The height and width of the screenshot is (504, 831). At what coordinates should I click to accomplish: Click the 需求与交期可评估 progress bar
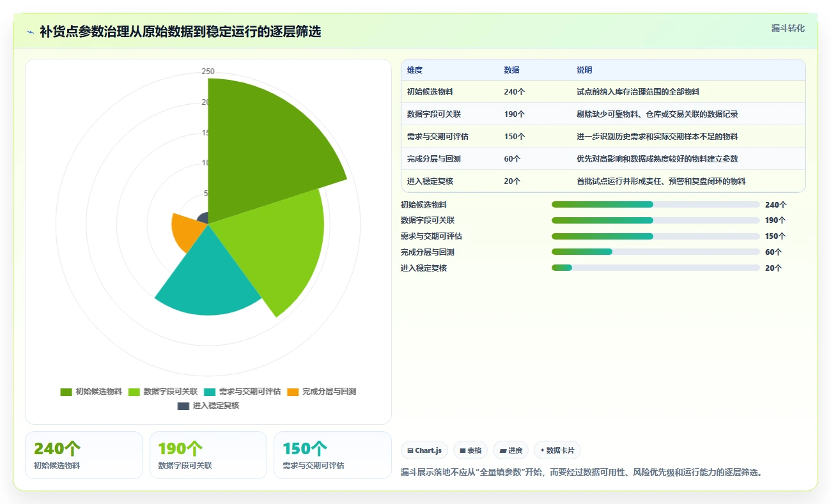[655, 236]
